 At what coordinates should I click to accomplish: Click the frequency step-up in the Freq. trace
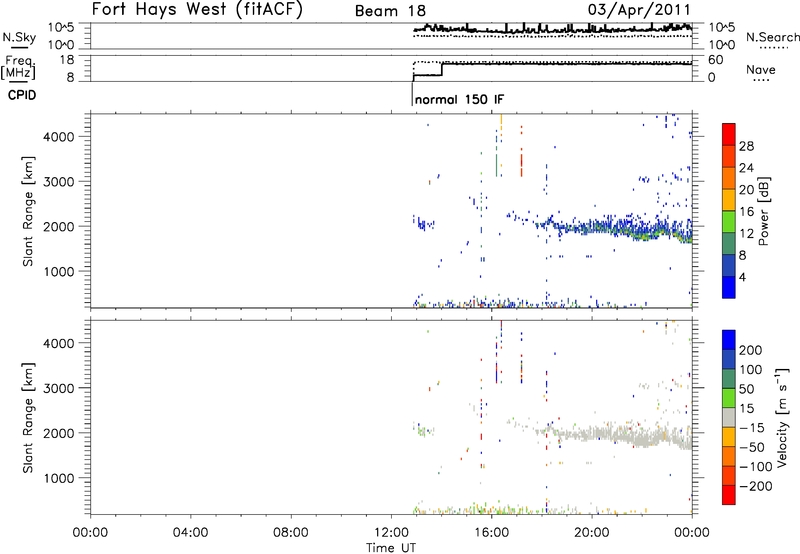(442, 69)
